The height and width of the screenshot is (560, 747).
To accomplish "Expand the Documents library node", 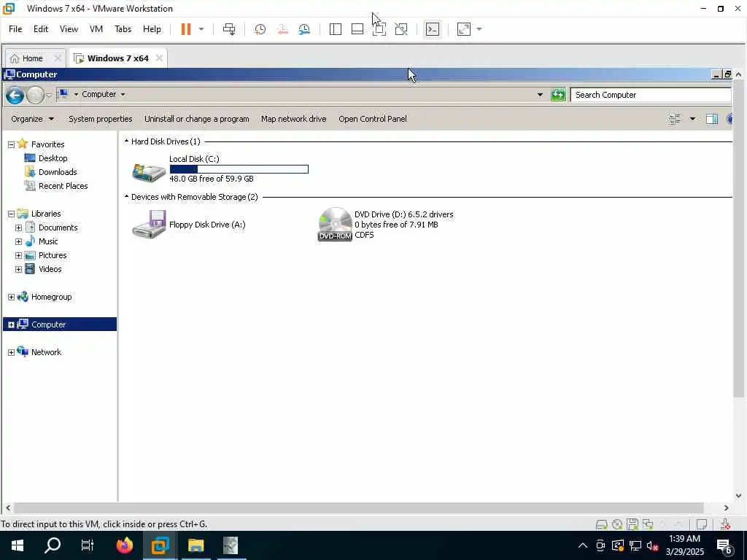I will tap(18, 227).
